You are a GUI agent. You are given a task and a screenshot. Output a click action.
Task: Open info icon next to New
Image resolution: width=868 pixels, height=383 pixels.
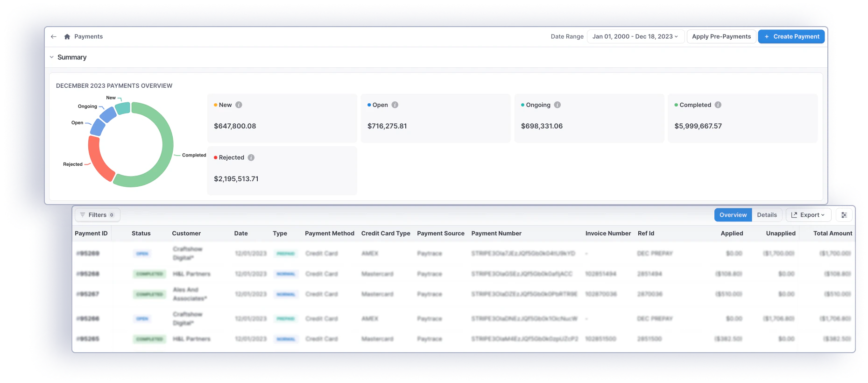pyautogui.click(x=239, y=105)
